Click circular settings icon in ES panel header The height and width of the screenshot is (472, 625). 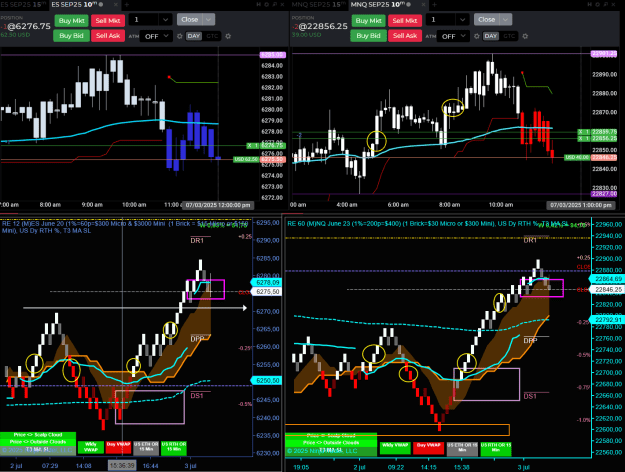(x=266, y=4)
